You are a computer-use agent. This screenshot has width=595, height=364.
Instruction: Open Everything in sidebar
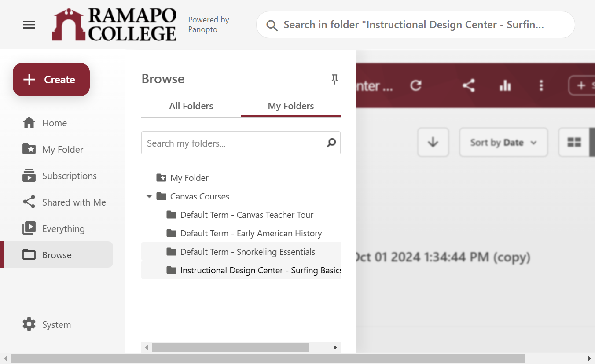[54, 228]
